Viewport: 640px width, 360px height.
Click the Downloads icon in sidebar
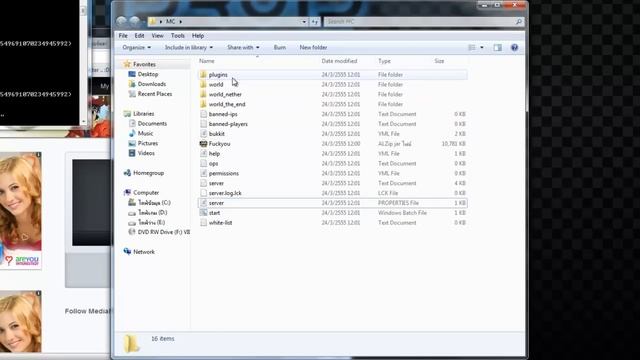tap(132, 84)
